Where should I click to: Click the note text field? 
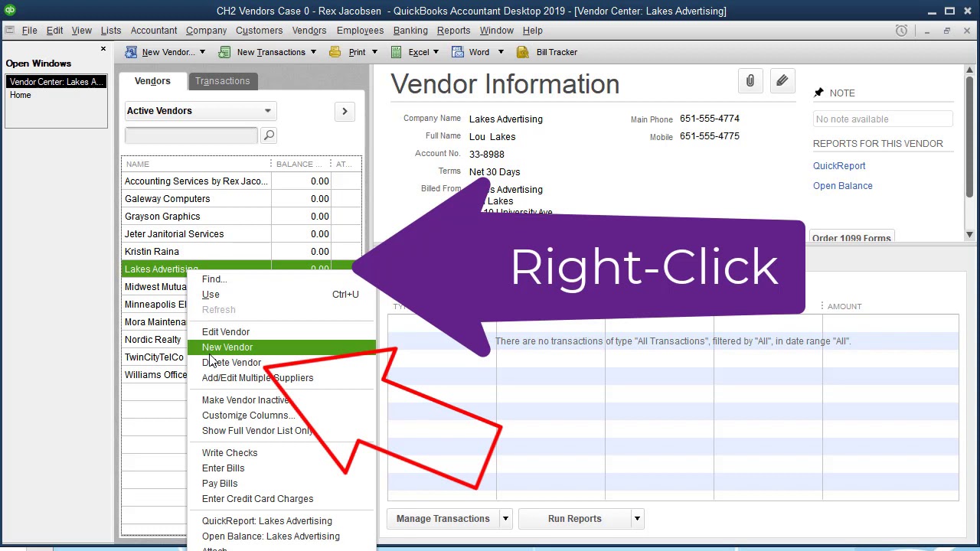[x=883, y=119]
